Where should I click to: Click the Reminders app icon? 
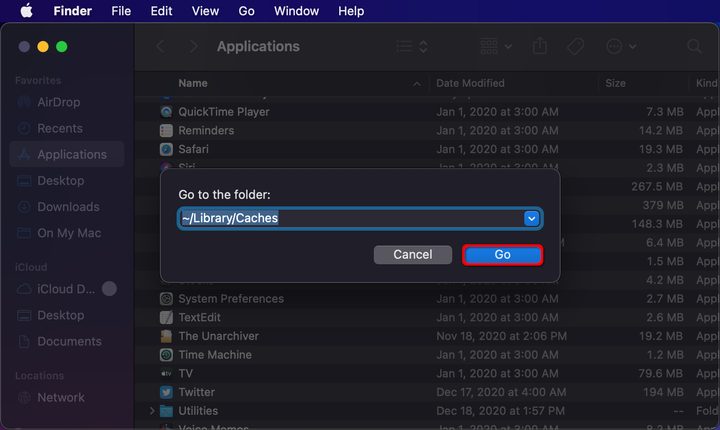pyautogui.click(x=166, y=130)
